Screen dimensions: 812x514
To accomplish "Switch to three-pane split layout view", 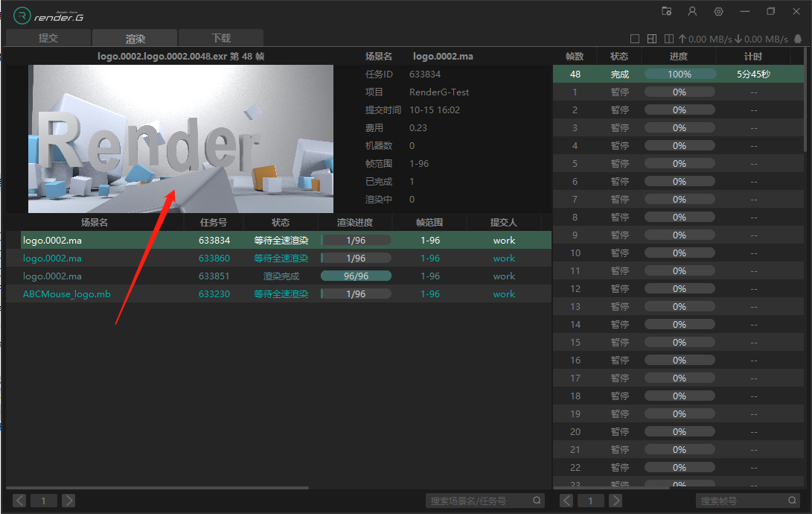I will (651, 39).
